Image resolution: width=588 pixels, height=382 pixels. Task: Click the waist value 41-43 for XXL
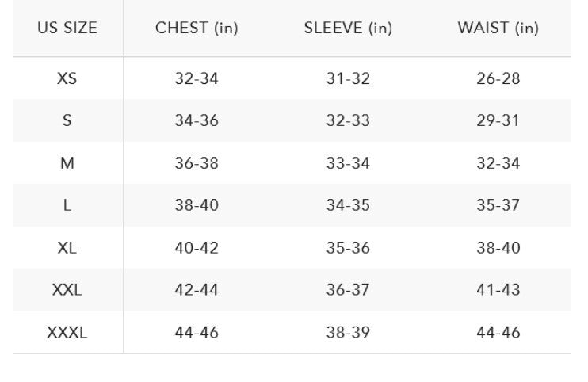[498, 290]
